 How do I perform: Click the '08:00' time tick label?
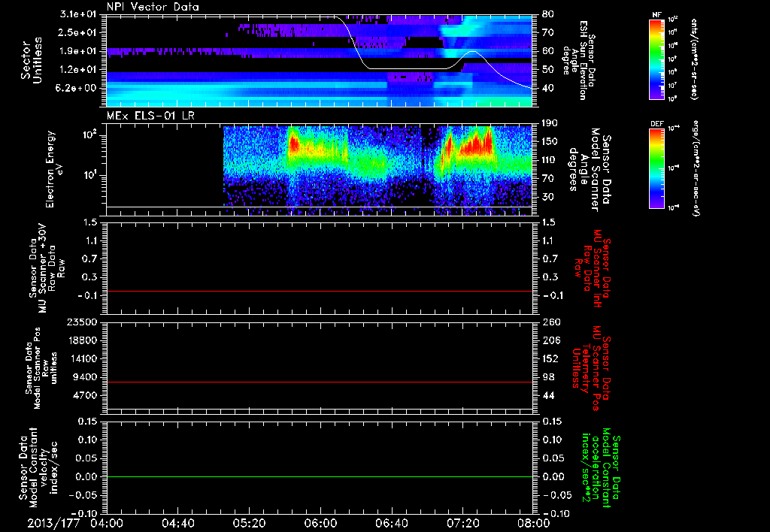(534, 523)
